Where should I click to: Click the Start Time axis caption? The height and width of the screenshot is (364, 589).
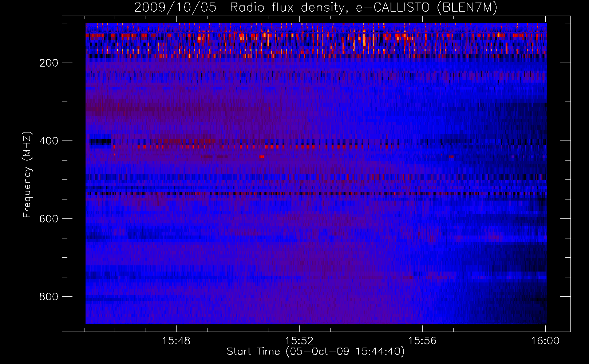[x=316, y=352]
